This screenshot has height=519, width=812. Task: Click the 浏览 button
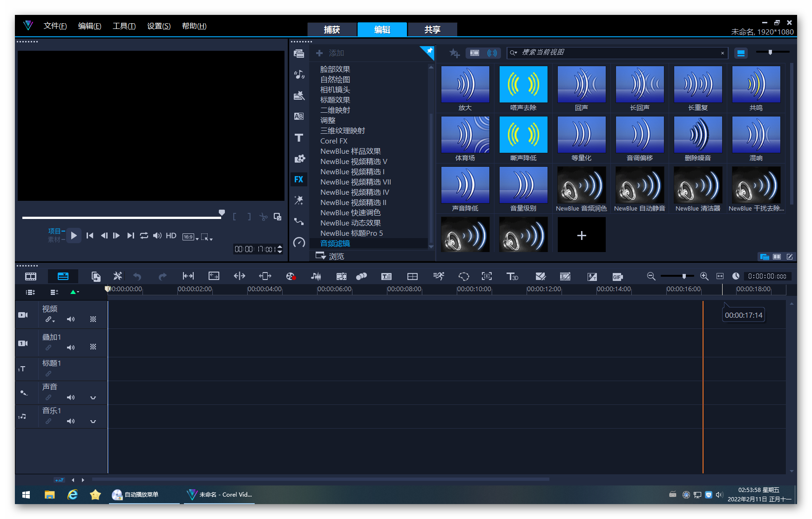(330, 256)
